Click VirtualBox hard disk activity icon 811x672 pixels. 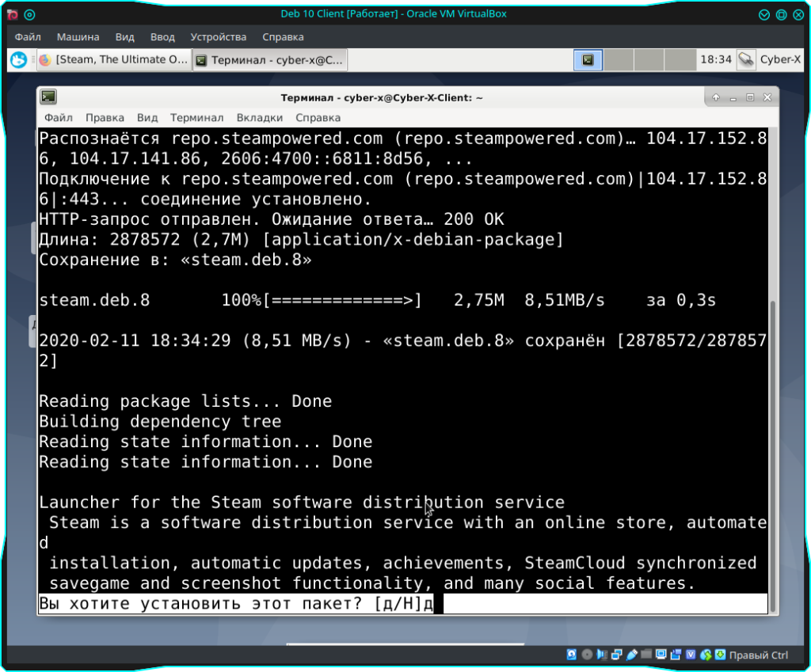tap(572, 655)
